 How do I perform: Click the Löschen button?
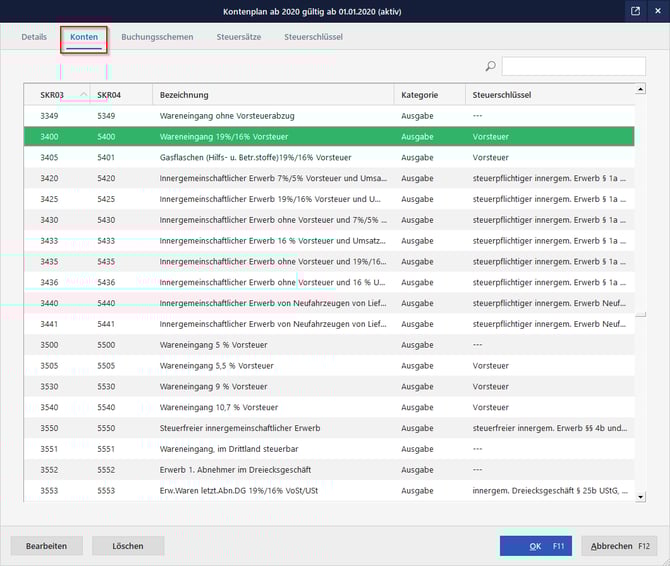point(128,546)
